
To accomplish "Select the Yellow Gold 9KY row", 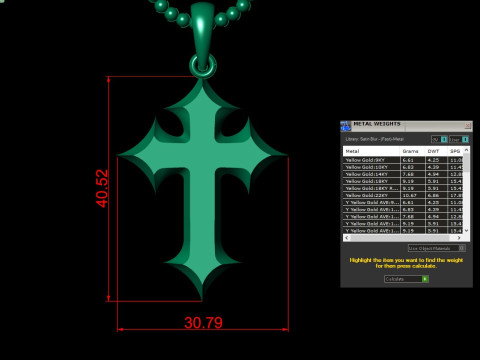I will click(x=403, y=160).
